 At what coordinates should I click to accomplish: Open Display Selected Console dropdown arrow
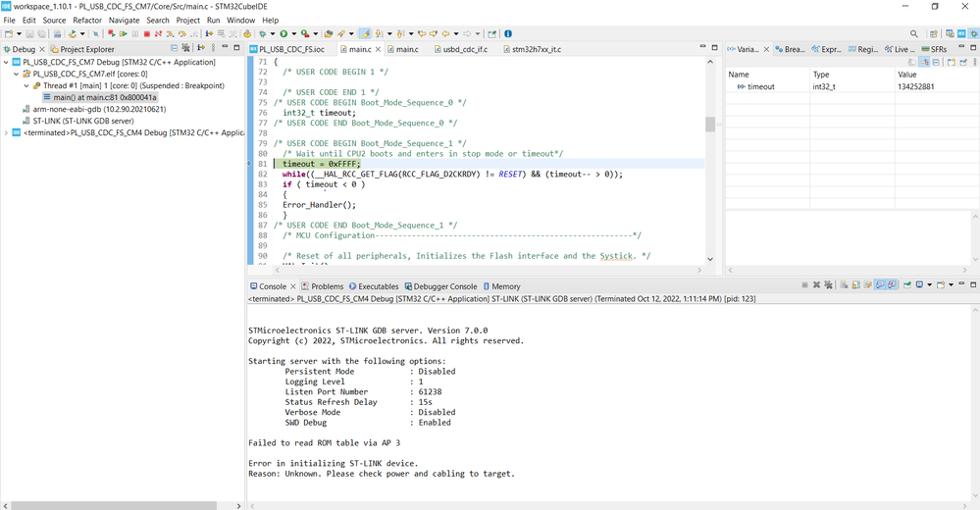click(x=929, y=285)
